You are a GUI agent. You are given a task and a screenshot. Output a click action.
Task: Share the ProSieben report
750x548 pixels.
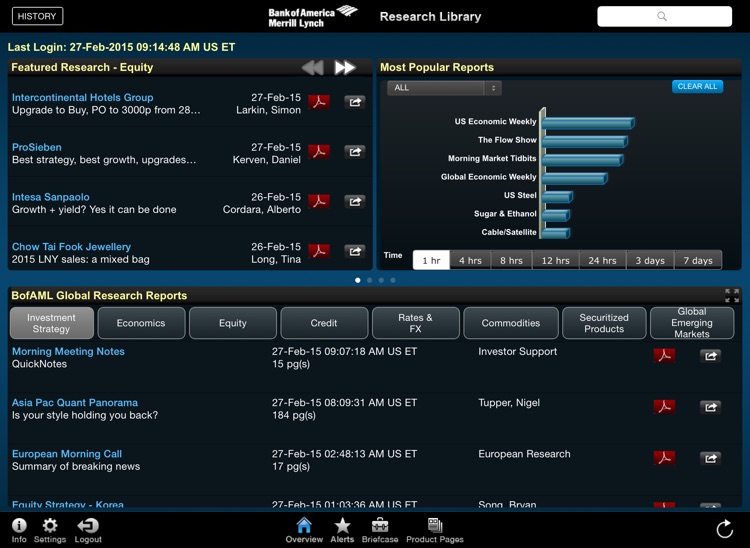[x=355, y=152]
